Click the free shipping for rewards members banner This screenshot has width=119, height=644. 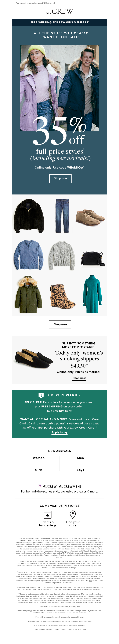coord(59,23)
